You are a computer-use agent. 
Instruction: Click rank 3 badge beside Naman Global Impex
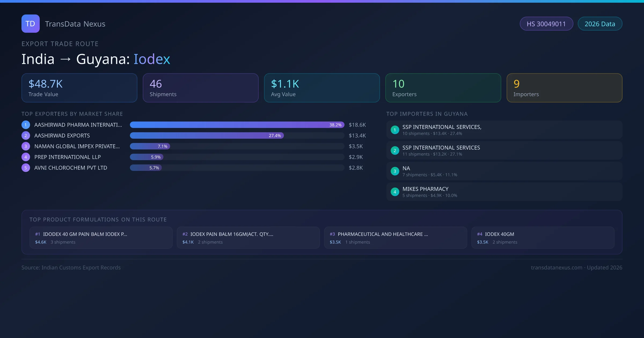[x=26, y=146]
